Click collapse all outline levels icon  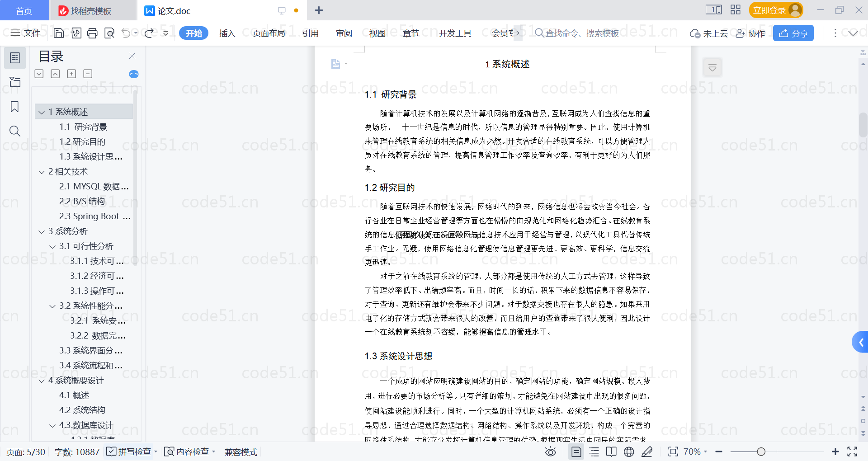coord(55,74)
